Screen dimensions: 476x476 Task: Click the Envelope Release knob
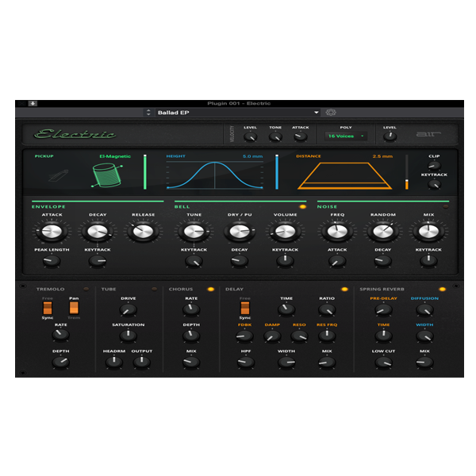(x=144, y=232)
